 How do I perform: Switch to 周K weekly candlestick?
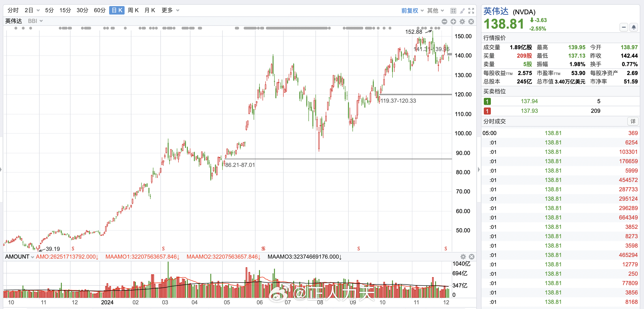coord(133,10)
